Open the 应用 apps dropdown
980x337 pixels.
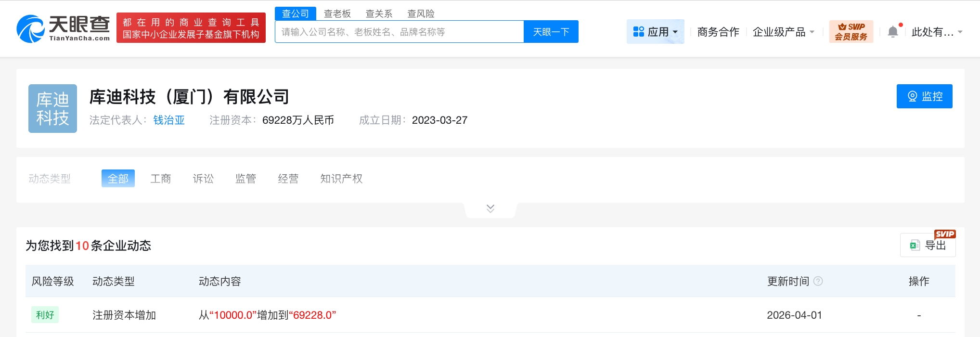[655, 32]
